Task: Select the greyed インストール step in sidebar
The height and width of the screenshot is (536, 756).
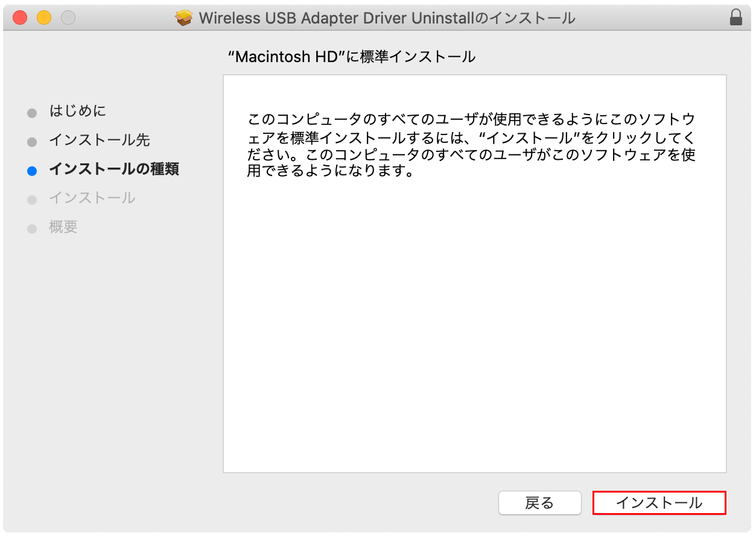Action: [x=92, y=198]
